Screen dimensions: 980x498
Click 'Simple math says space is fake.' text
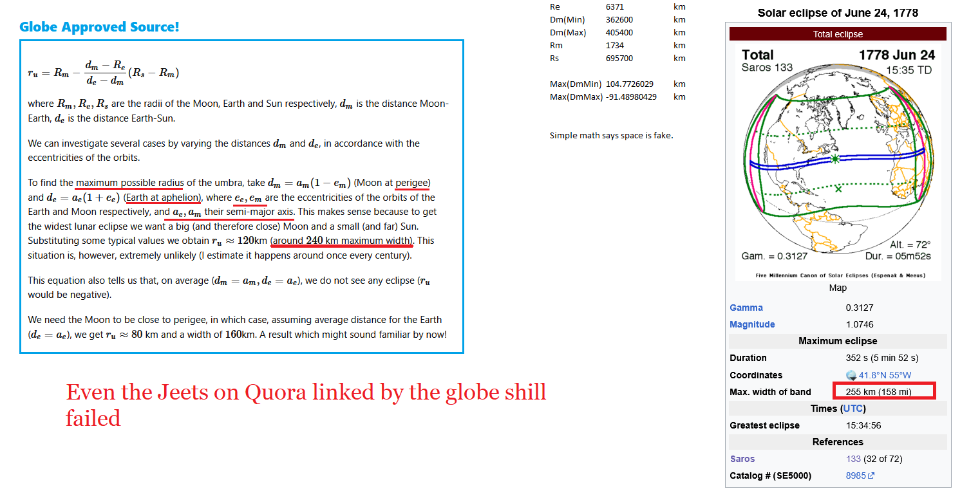(611, 136)
